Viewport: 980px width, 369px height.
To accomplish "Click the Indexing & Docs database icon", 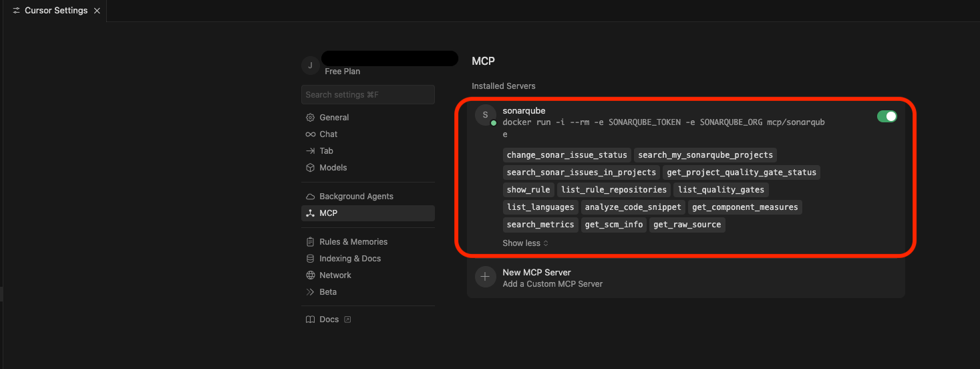I will click(x=310, y=259).
